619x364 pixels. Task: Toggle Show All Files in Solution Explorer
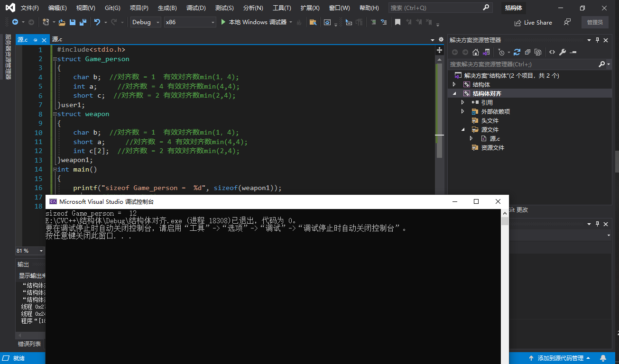click(538, 52)
